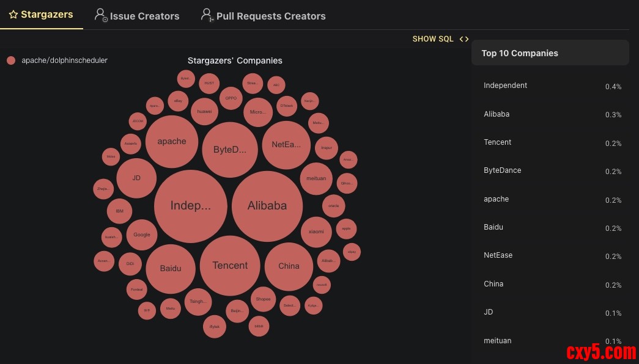Select the Indep... bubble in the chart
This screenshot has width=639, height=364.
click(190, 206)
